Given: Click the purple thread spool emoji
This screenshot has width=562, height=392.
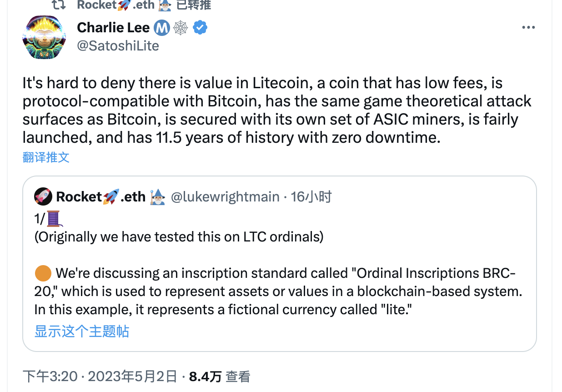Looking at the screenshot, I should (x=54, y=219).
